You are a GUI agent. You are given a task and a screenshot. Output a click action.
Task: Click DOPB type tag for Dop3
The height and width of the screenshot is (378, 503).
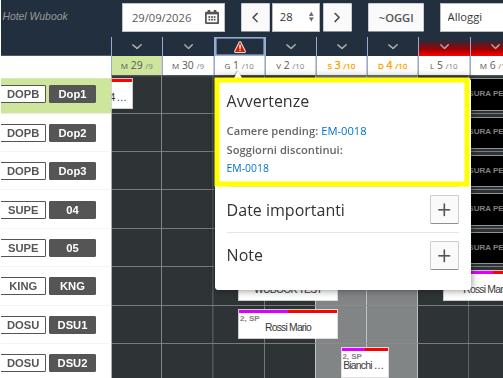[x=23, y=171]
